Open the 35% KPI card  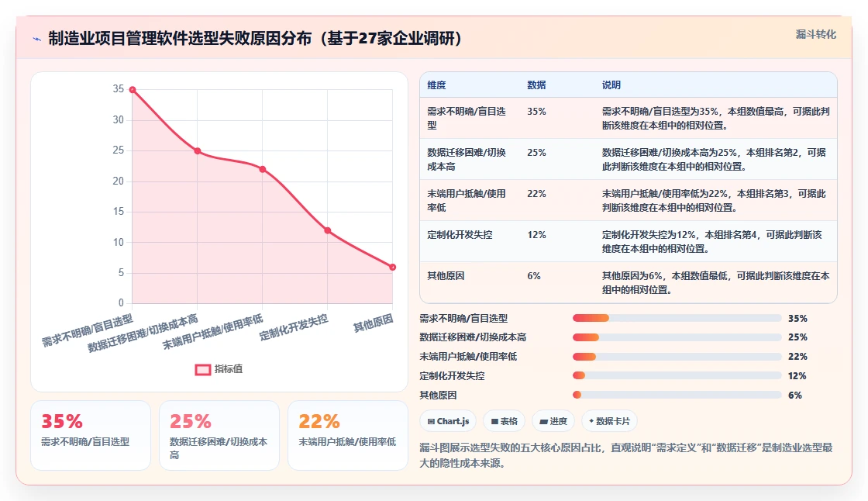click(x=91, y=436)
